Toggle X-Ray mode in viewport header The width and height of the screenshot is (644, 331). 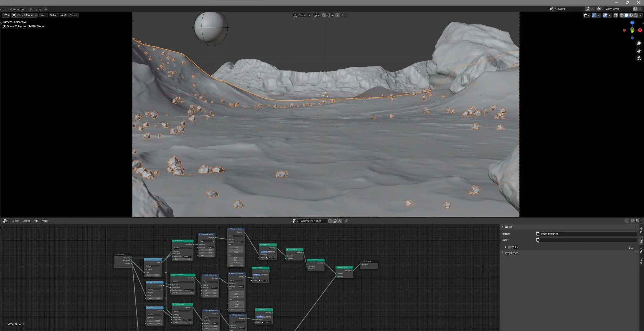click(x=616, y=15)
